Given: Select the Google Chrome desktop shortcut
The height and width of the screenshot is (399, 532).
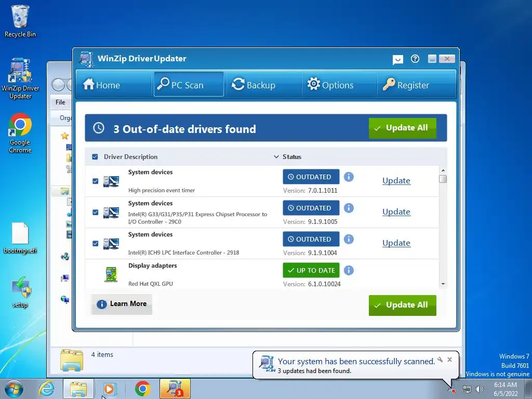Looking at the screenshot, I should pyautogui.click(x=20, y=133).
